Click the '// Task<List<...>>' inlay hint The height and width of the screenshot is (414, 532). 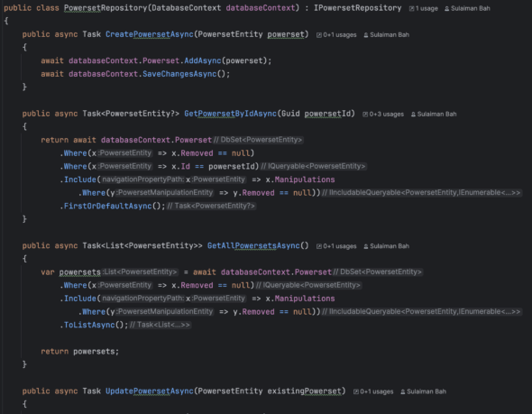(x=160, y=325)
